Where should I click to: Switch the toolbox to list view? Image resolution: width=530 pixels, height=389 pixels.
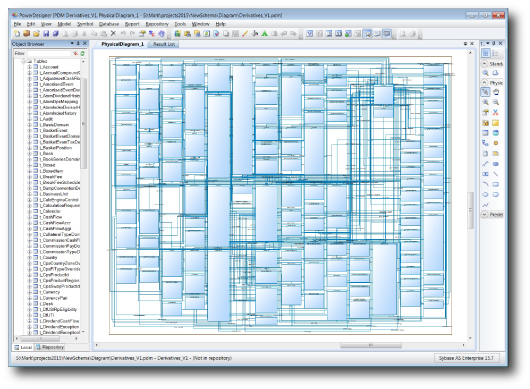(496, 53)
